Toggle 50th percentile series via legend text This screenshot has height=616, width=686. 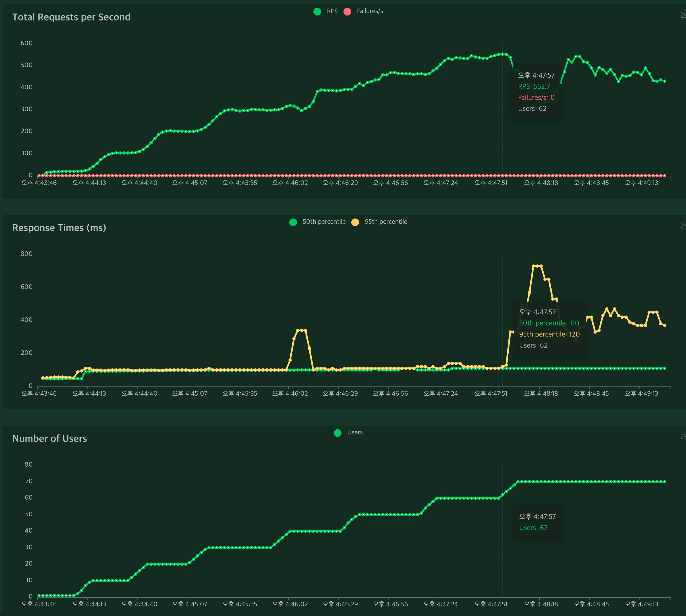(x=324, y=222)
